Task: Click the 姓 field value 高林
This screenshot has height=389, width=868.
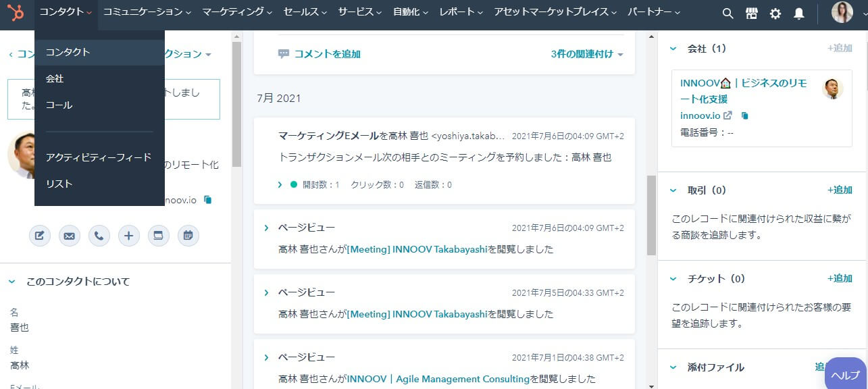Action: coord(20,365)
